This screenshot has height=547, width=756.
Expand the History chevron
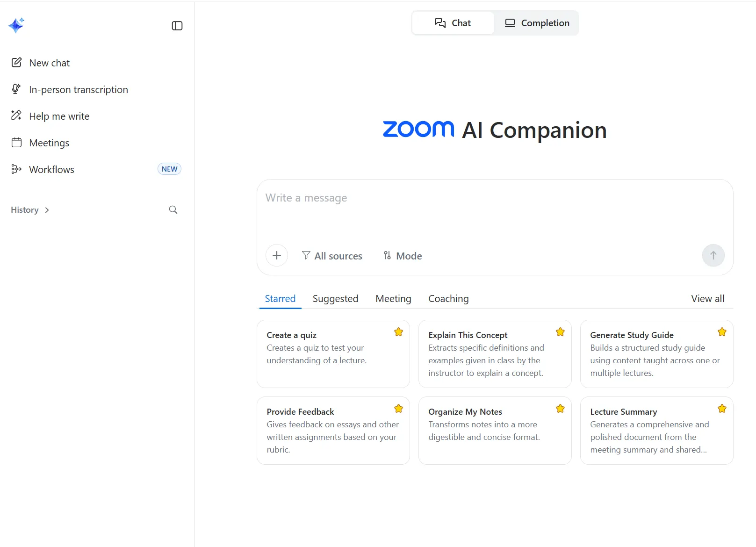47,210
